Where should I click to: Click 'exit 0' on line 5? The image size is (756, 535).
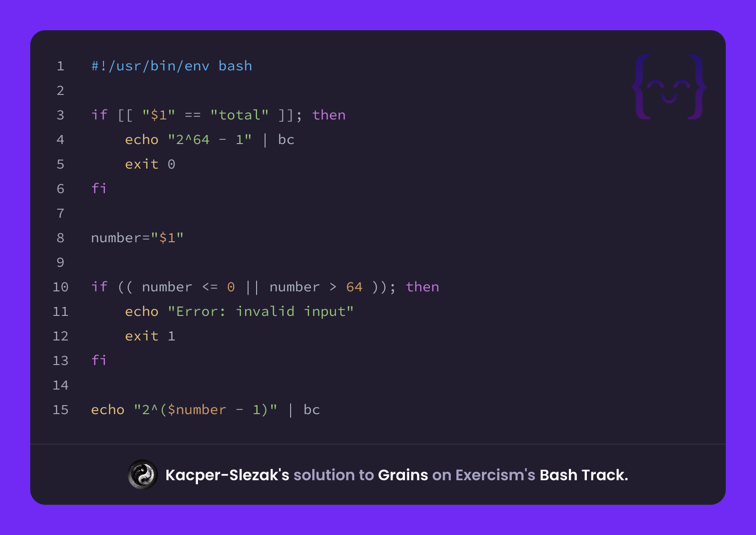[150, 164]
